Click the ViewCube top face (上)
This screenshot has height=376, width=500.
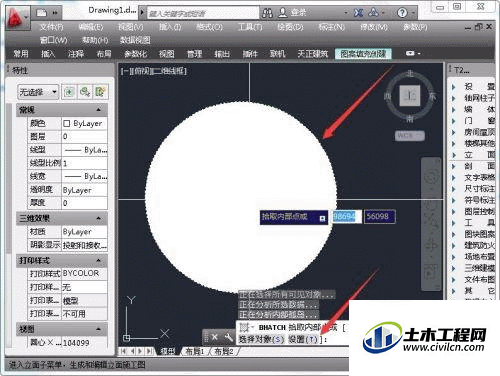click(410, 96)
